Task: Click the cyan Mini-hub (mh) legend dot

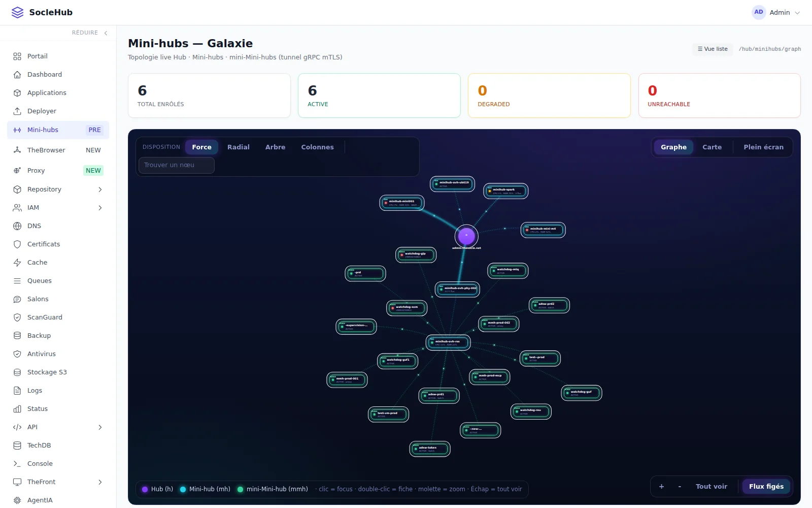Action: tap(183, 489)
